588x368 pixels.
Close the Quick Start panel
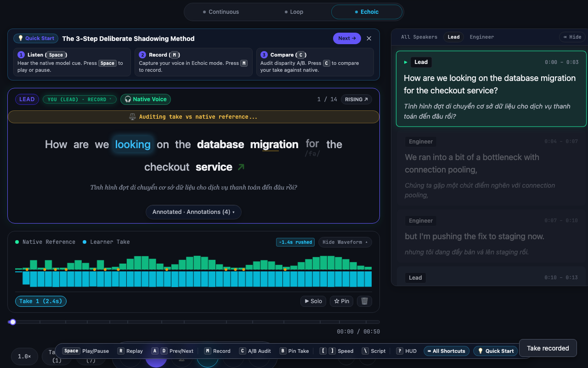pyautogui.click(x=369, y=39)
